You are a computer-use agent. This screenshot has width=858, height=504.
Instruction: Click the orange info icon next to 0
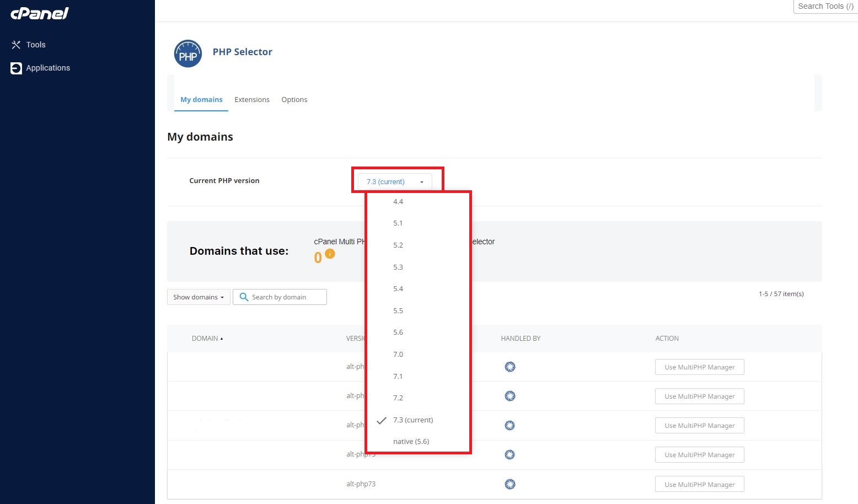coord(330,254)
